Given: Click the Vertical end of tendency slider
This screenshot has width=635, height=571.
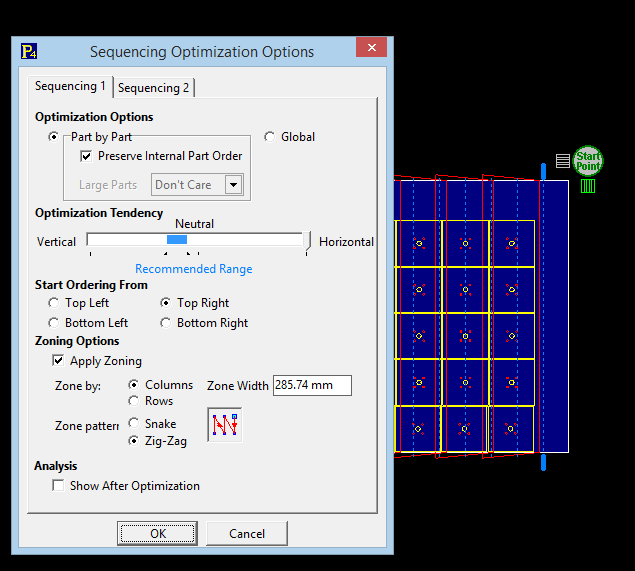Looking at the screenshot, I should pyautogui.click(x=56, y=242).
